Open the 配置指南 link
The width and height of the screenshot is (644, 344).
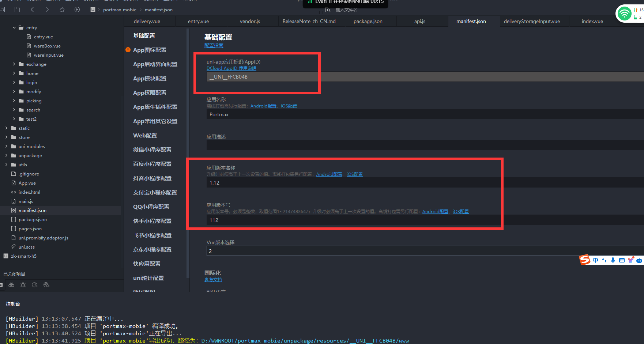[214, 45]
